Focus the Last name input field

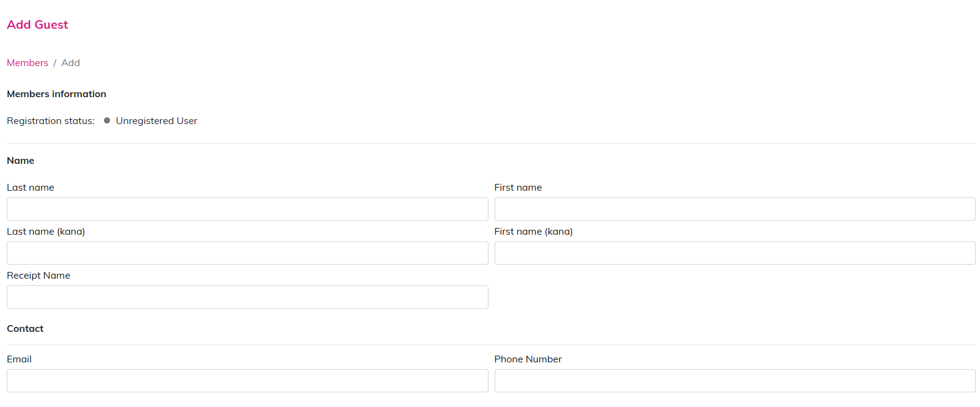click(247, 209)
